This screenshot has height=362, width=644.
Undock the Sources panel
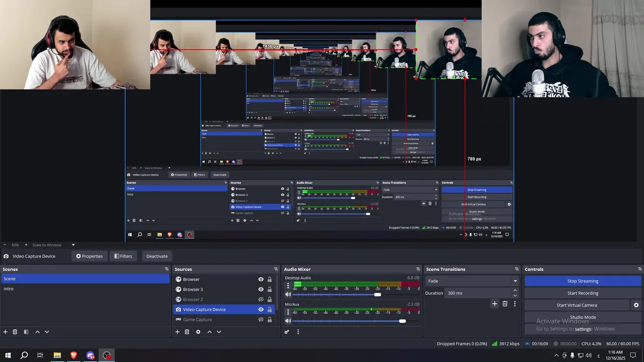click(276, 269)
